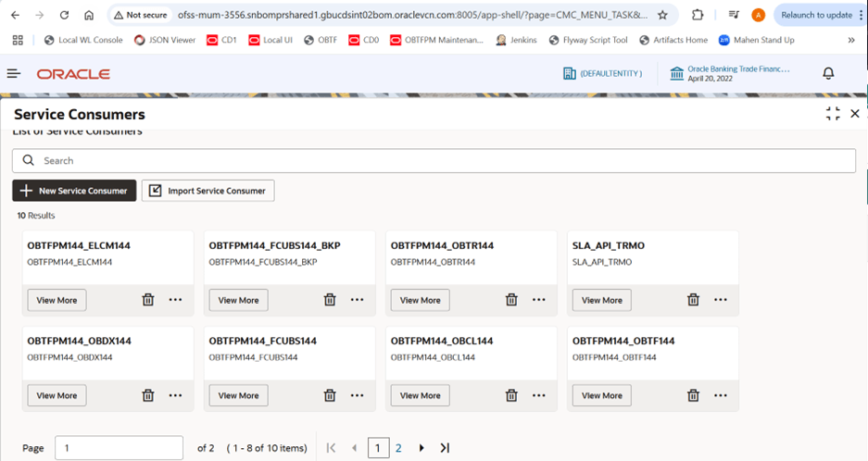Click New Service Consumer button

pos(74,191)
